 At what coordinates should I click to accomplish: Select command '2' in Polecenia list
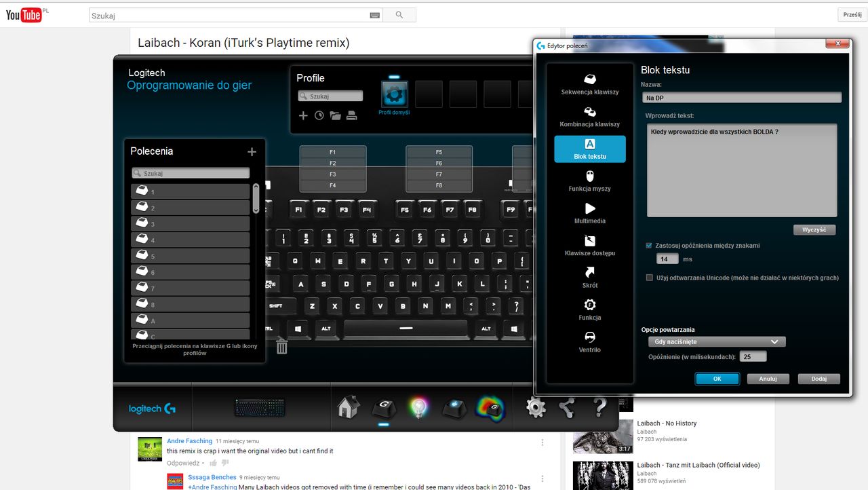click(191, 208)
